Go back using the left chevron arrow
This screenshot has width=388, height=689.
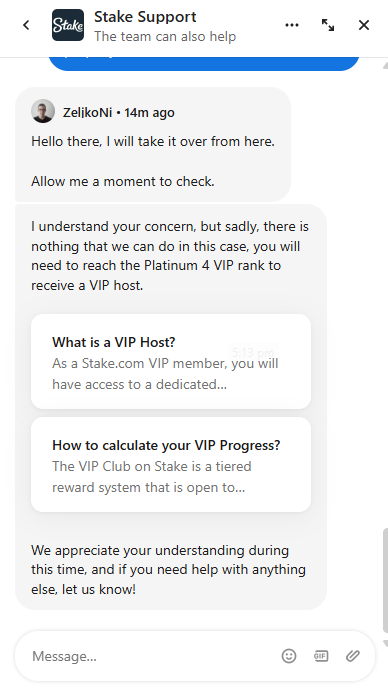[x=26, y=25]
